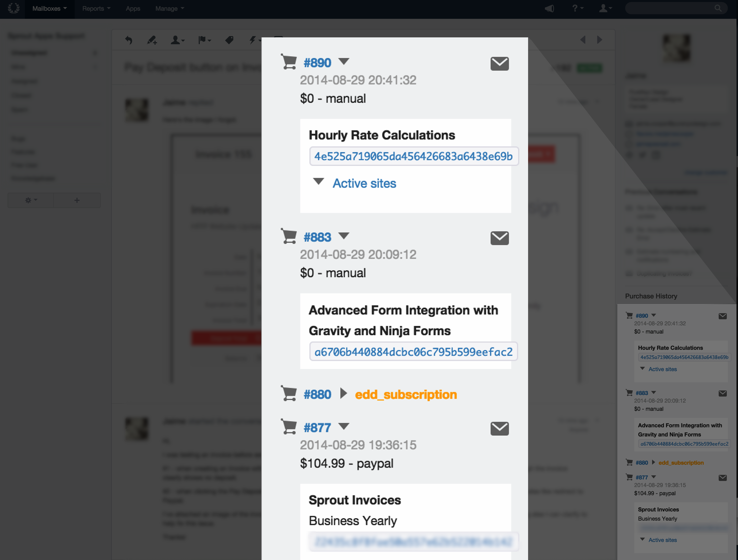Open the Reports menu

coord(96,8)
